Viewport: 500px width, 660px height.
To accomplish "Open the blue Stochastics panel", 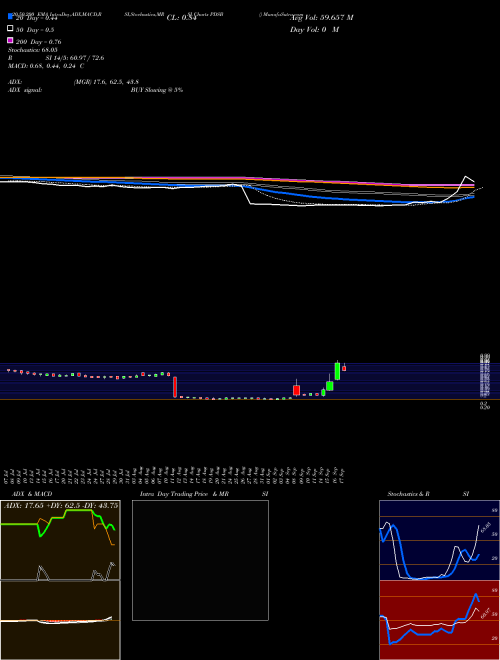I will tap(439, 540).
